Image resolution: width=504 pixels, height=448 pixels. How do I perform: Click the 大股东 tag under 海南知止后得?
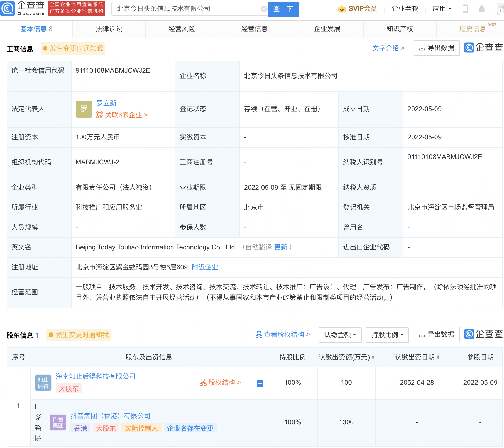click(69, 389)
